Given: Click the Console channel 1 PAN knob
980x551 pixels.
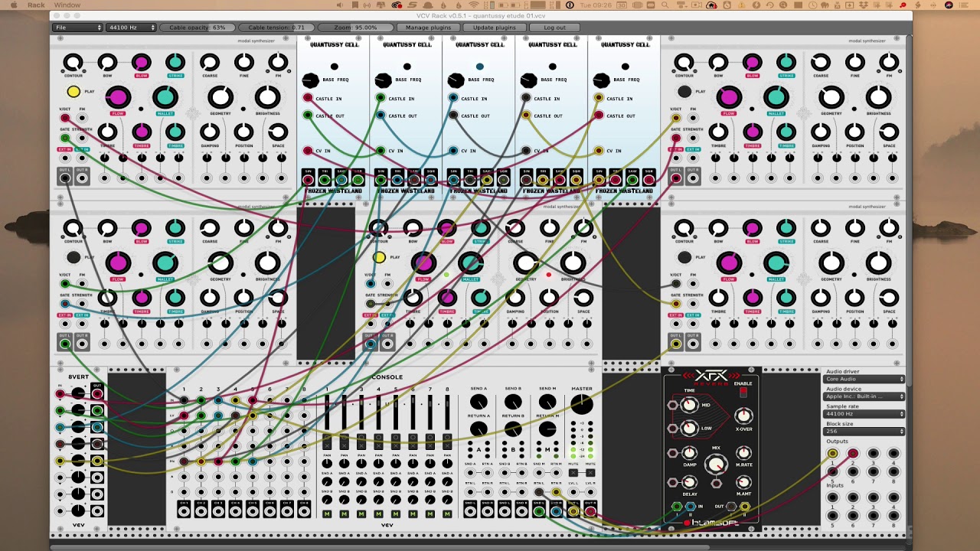Looking at the screenshot, I should 327,463.
